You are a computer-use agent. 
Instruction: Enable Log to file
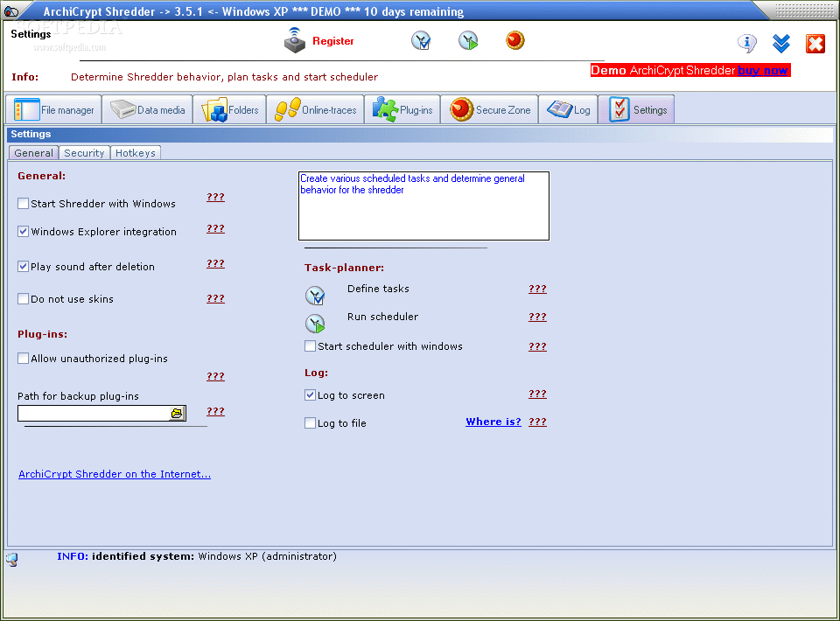(310, 423)
